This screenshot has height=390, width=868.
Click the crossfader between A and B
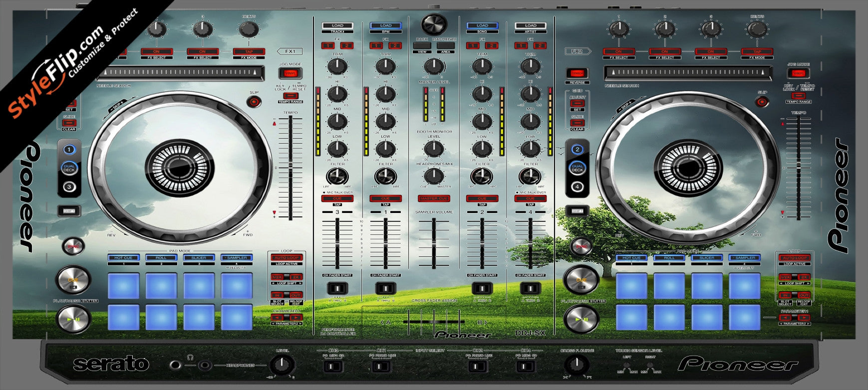tap(434, 322)
